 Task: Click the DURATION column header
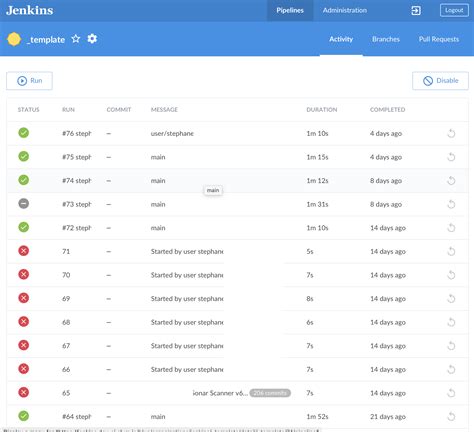click(x=322, y=110)
